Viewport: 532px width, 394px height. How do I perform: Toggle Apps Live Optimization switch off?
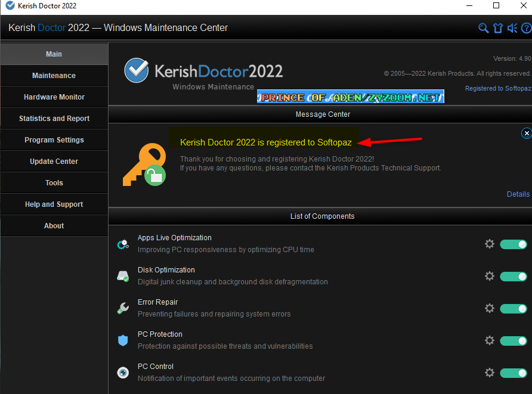coord(514,244)
